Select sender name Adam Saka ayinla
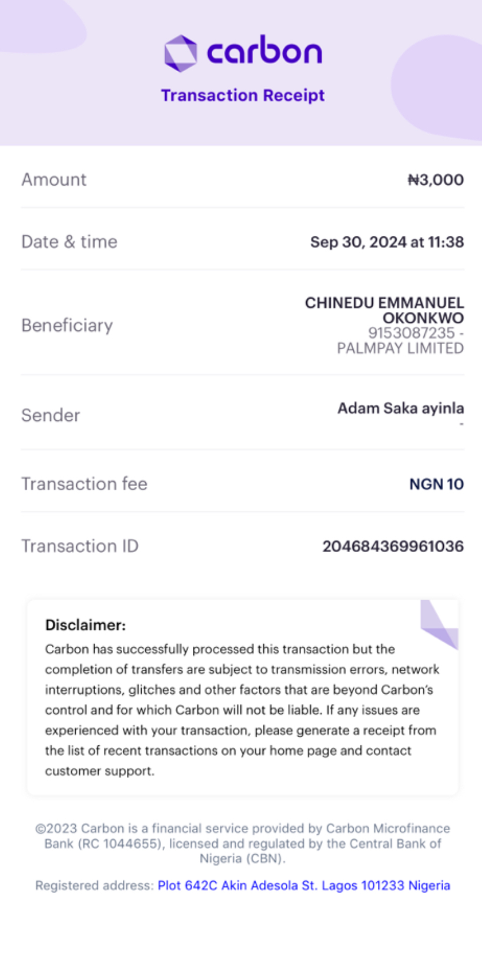The image size is (482, 980). tap(400, 408)
